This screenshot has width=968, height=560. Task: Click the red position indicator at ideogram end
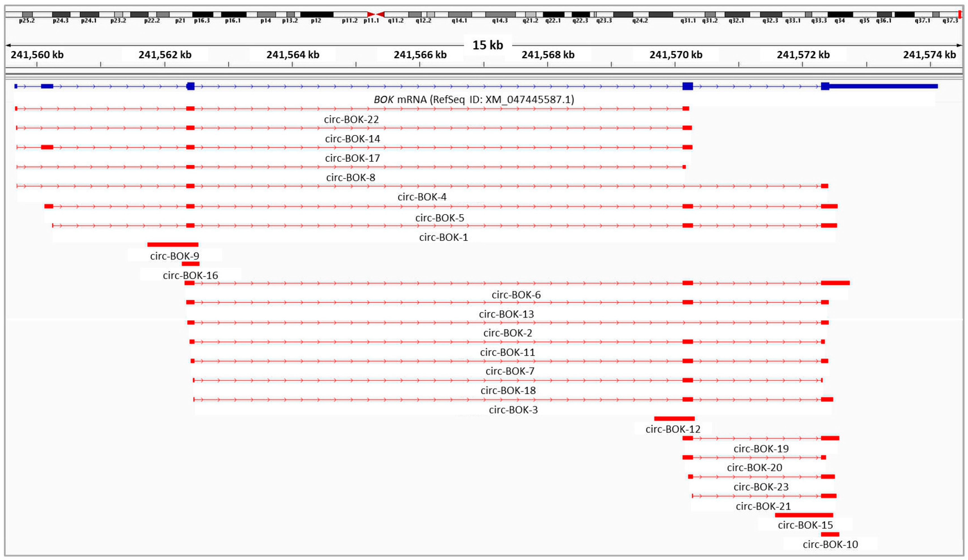(x=959, y=14)
